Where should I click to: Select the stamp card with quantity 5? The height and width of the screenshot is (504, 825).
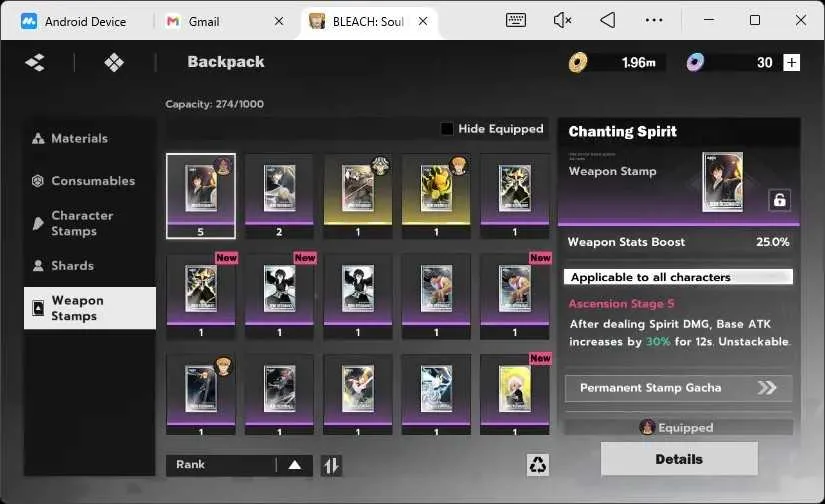click(x=201, y=196)
